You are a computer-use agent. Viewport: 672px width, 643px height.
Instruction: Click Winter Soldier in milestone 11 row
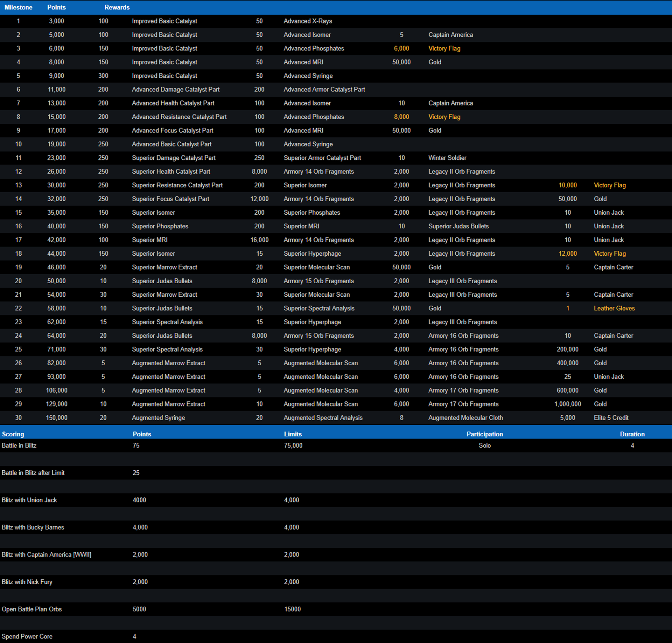click(x=447, y=158)
